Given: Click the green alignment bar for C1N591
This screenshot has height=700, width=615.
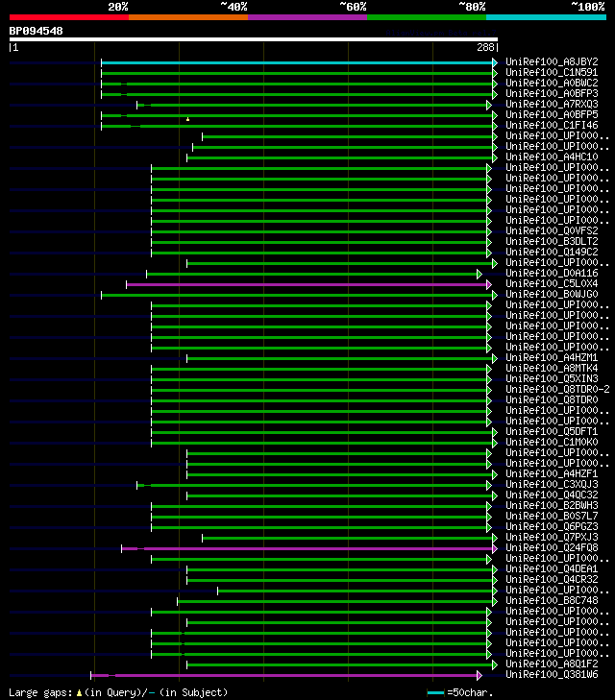Looking at the screenshot, I should (x=297, y=73).
